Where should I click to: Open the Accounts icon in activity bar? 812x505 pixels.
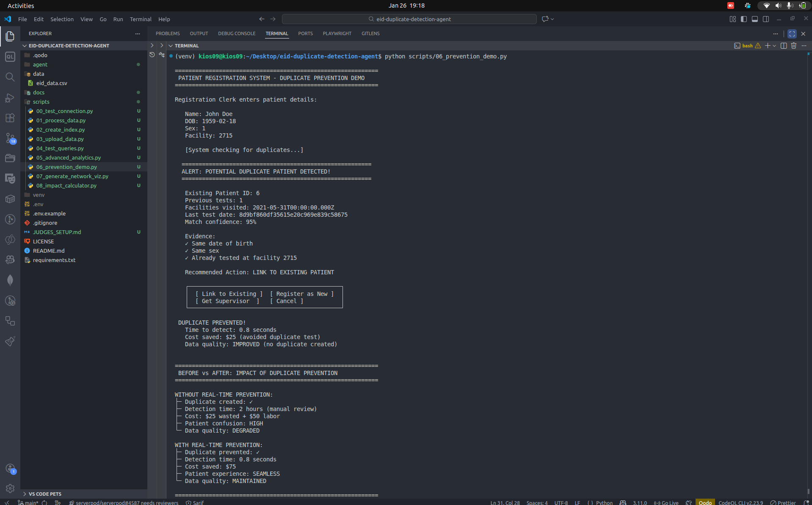[10, 468]
